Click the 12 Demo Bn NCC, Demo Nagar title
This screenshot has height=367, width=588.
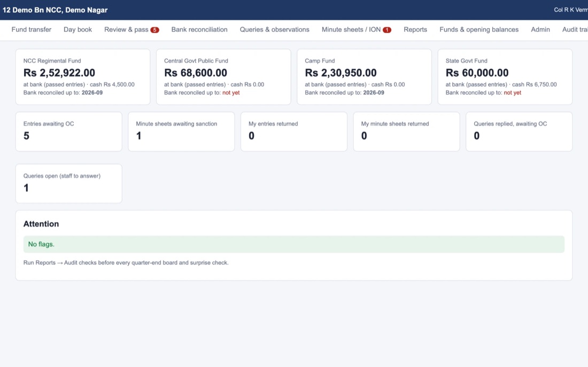55,10
